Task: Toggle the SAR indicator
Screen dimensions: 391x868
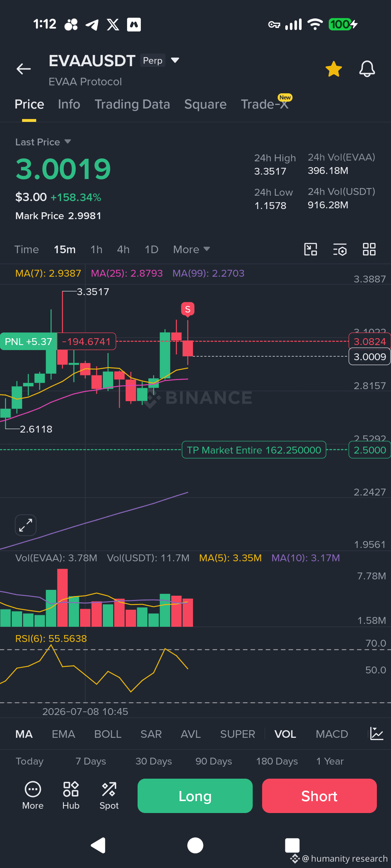Action: point(151,734)
